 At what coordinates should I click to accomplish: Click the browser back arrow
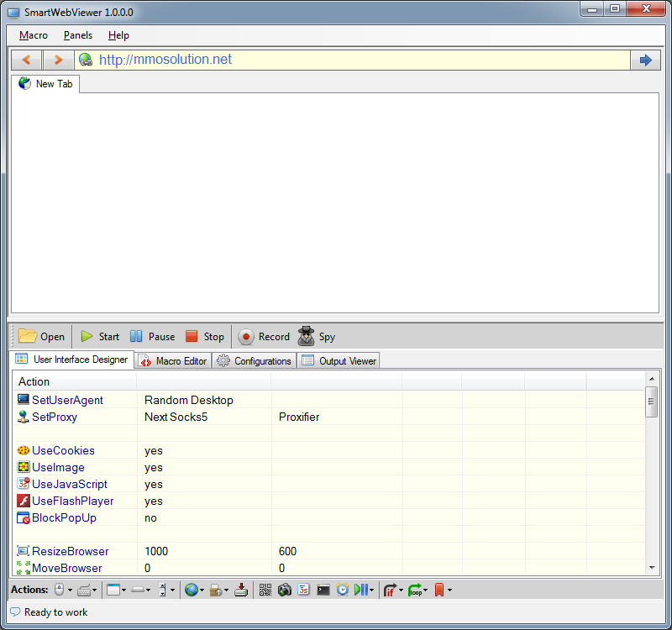click(x=27, y=60)
